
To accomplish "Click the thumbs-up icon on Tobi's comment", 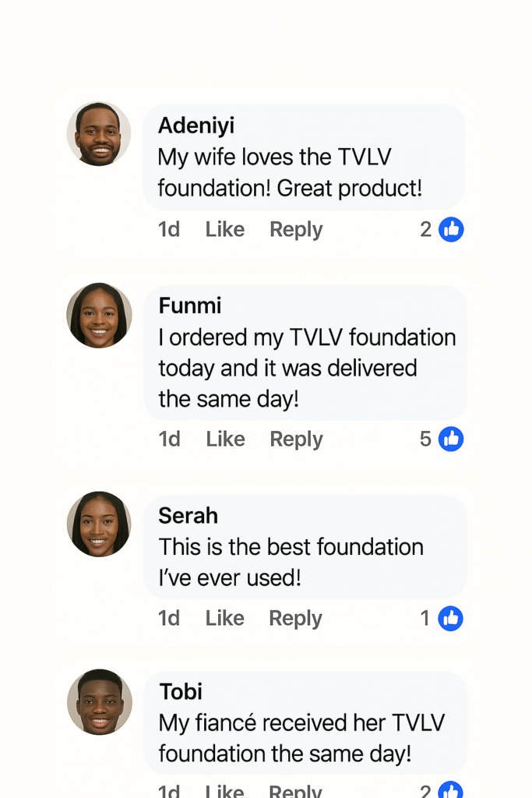I will point(451,789).
